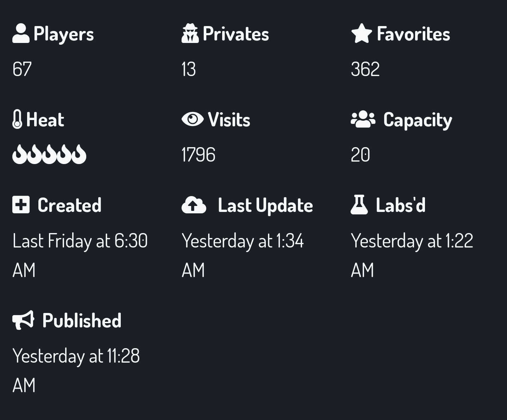Click the Last Update cloud upload icon
Viewport: 507px width, 420px height.
tap(194, 205)
